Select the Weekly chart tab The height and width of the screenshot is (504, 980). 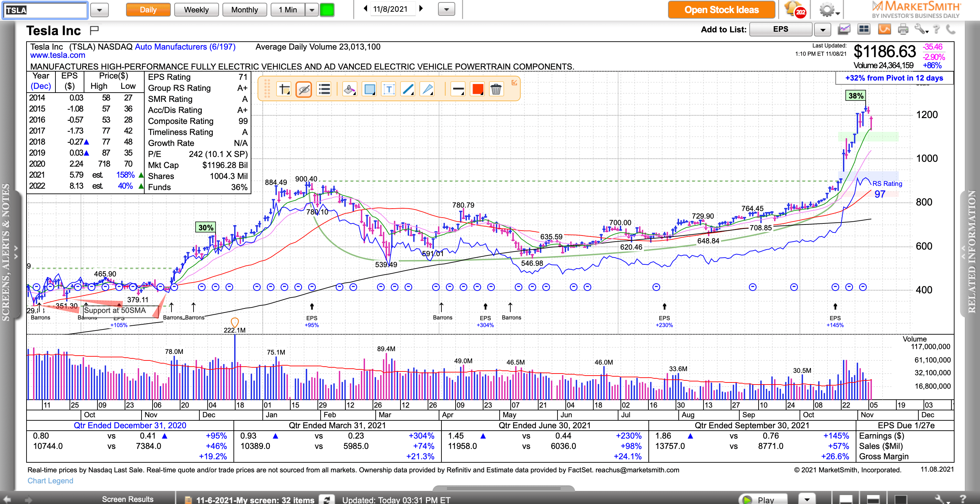pyautogui.click(x=196, y=10)
